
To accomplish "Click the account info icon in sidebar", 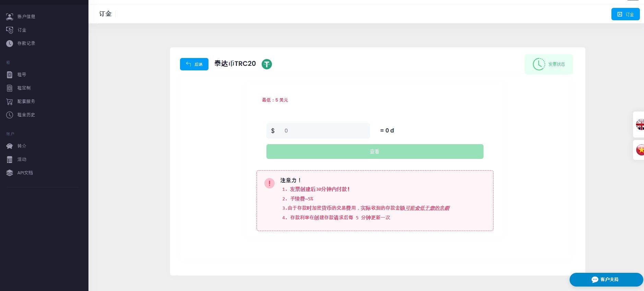I will [x=10, y=16].
